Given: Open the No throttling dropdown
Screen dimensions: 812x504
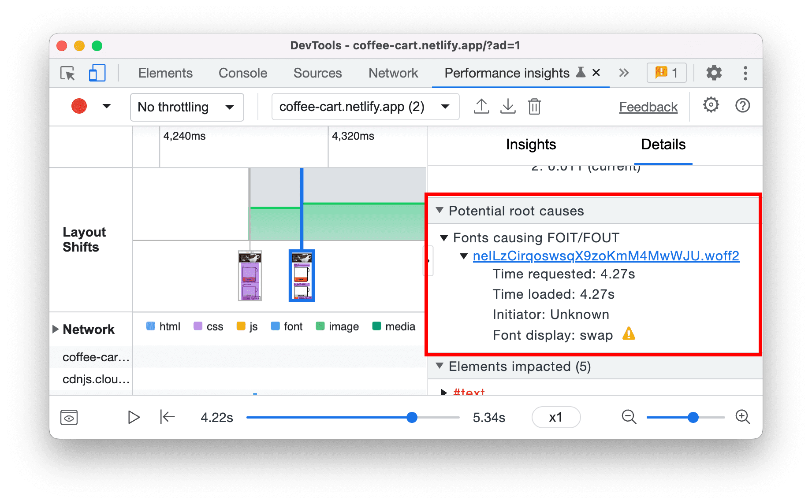Looking at the screenshot, I should click(x=186, y=107).
